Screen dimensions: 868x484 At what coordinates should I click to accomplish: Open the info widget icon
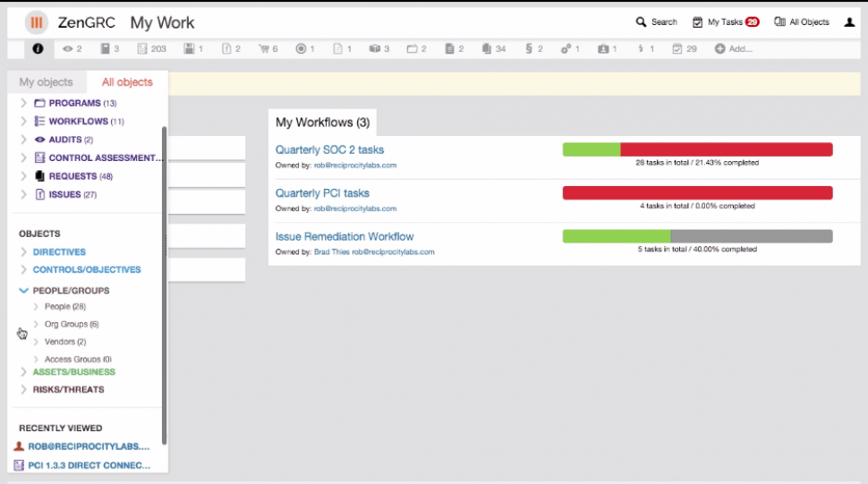tap(38, 48)
